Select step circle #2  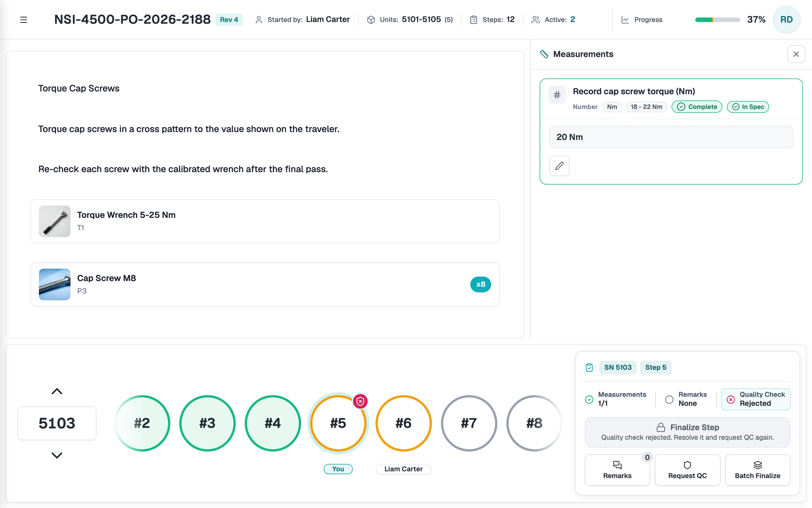click(142, 423)
